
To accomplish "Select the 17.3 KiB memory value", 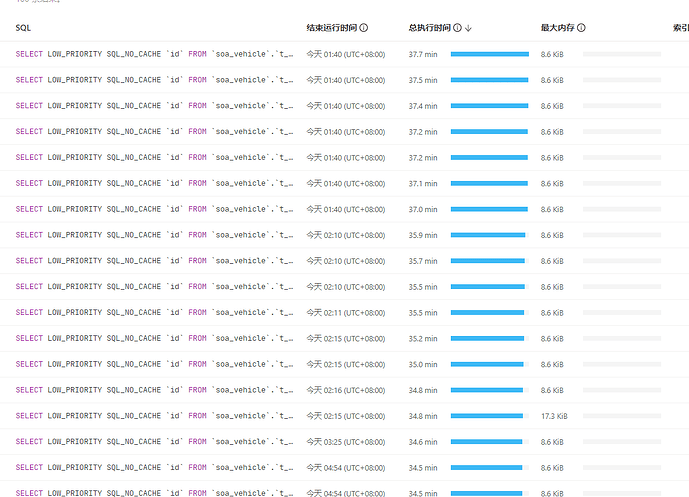I will 554,416.
